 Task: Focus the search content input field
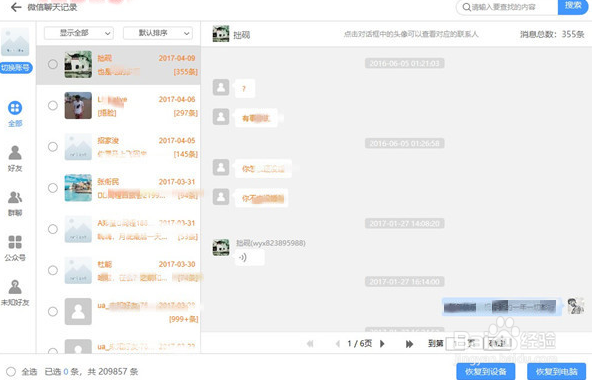(x=507, y=7)
